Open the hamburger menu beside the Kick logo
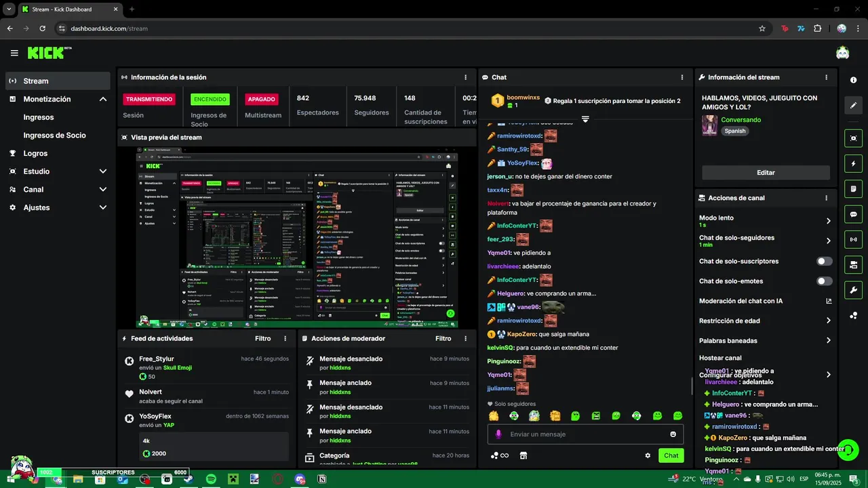The height and width of the screenshot is (488, 868). [14, 53]
